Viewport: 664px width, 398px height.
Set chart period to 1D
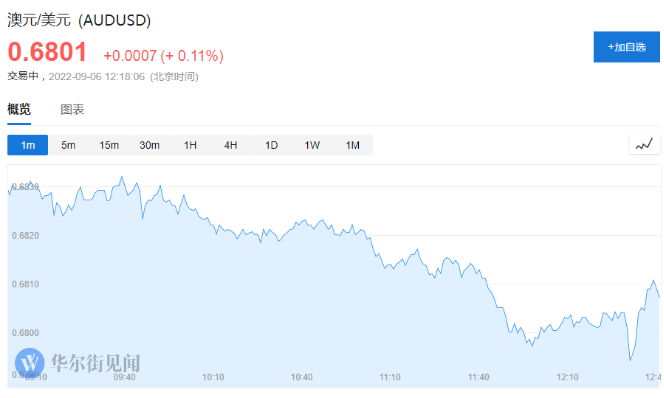271,145
